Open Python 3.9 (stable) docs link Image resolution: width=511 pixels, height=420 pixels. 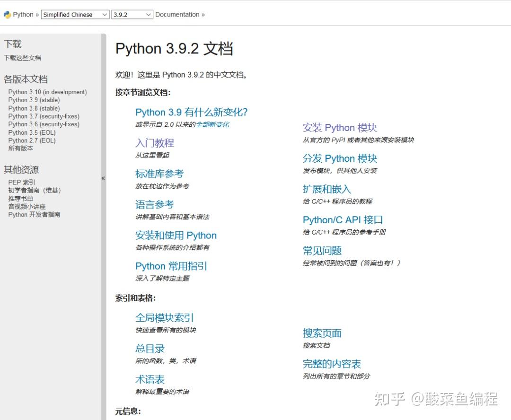(x=34, y=100)
